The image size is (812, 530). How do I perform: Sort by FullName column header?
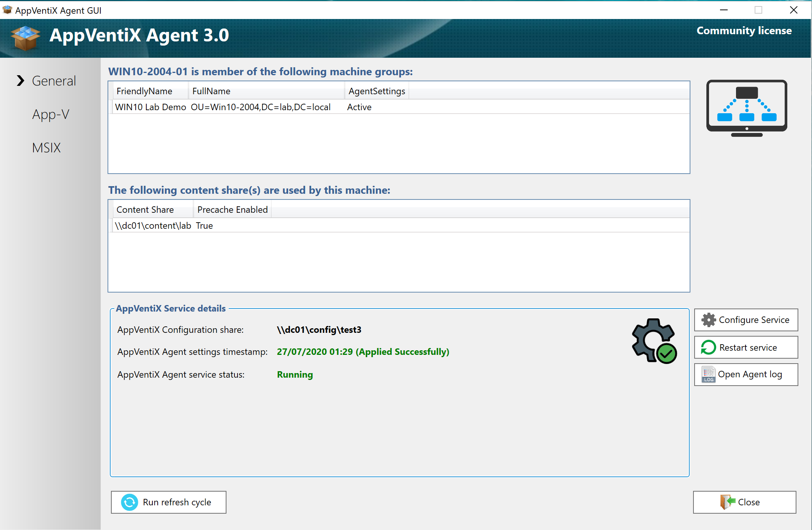(266, 91)
